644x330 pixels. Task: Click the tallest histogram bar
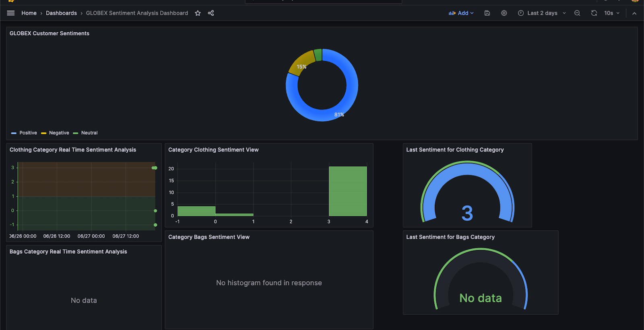point(348,191)
